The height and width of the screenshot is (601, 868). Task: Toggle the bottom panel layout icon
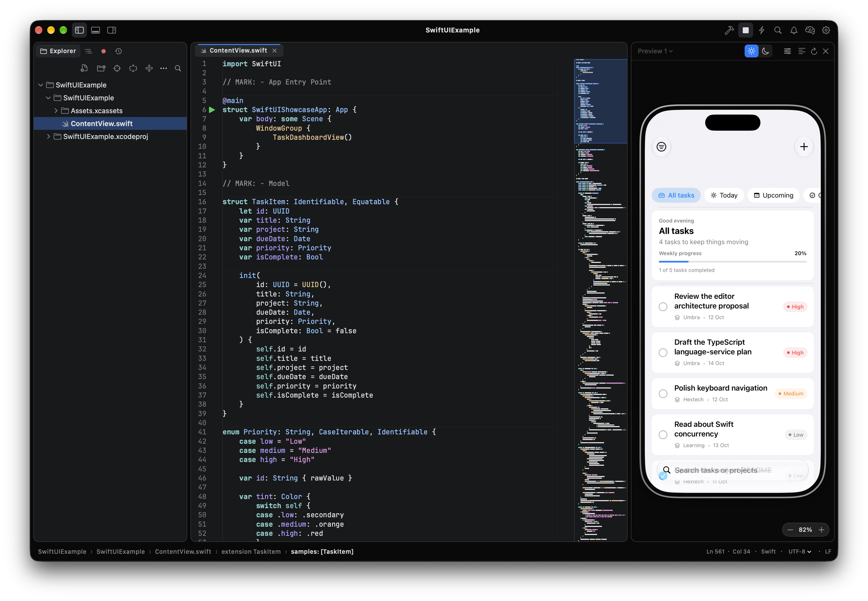point(95,30)
